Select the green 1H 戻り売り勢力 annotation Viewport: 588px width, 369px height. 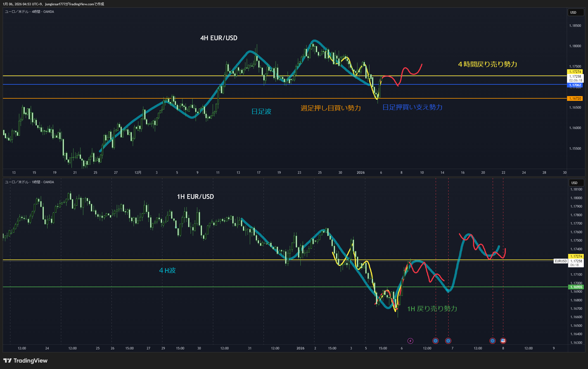tap(432, 309)
